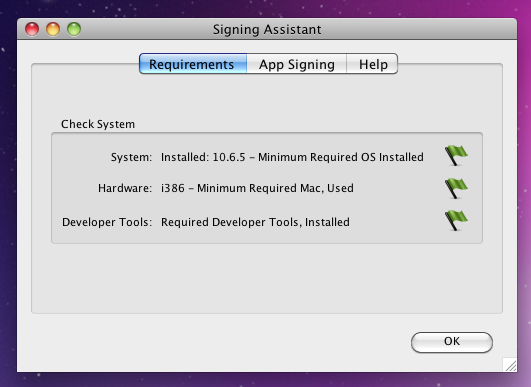The height and width of the screenshot is (387, 531).
Task: Select text "Installed: 10.6.5 – Minimum Required OS Installed"
Action: click(292, 157)
